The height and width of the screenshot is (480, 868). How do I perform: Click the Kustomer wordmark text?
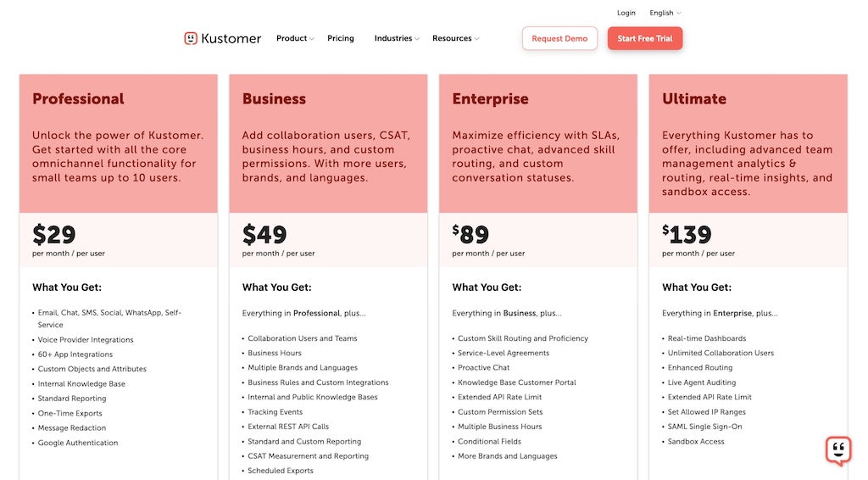pyautogui.click(x=231, y=38)
